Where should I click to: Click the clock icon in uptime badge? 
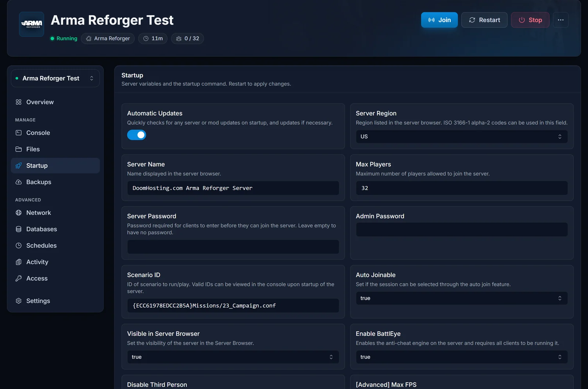(146, 39)
